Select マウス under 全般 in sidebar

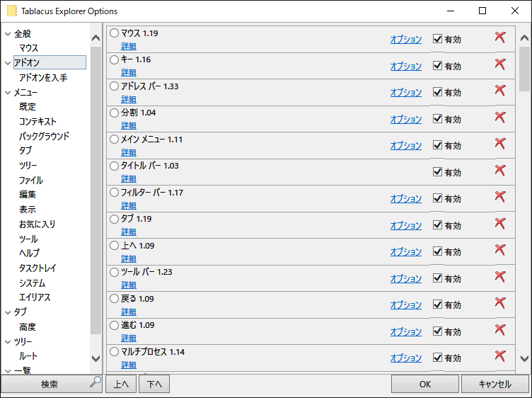(x=28, y=48)
